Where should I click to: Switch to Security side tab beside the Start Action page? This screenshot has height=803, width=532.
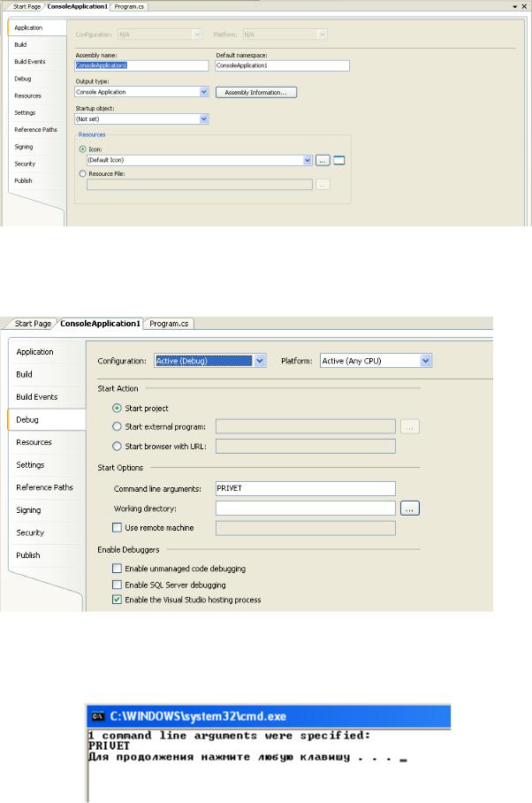[x=30, y=532]
